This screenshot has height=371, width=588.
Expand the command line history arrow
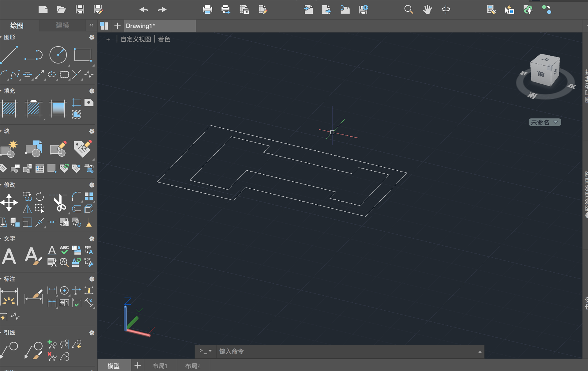pos(480,352)
